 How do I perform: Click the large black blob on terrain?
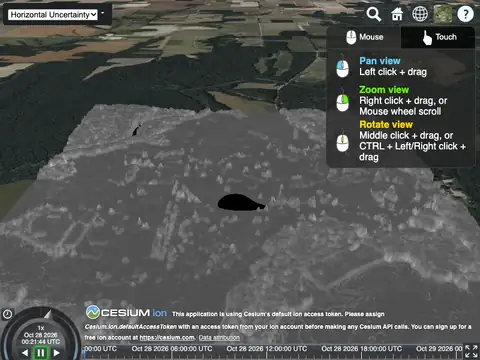[241, 202]
